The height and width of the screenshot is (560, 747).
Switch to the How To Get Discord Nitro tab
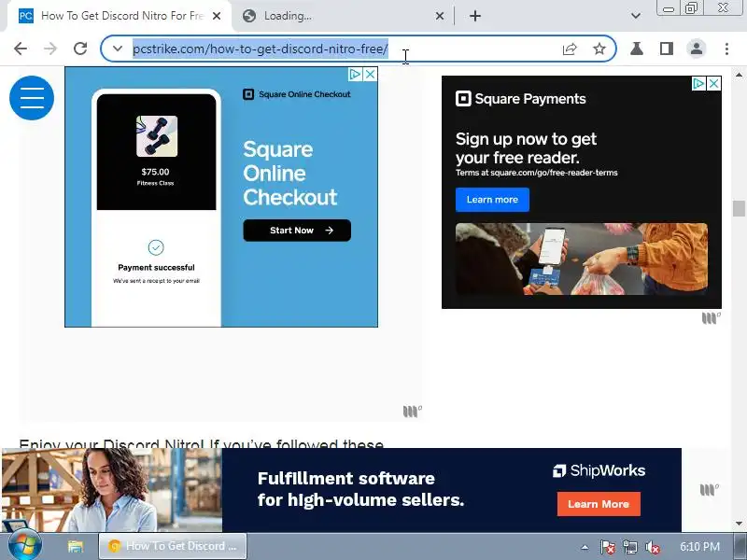click(119, 16)
